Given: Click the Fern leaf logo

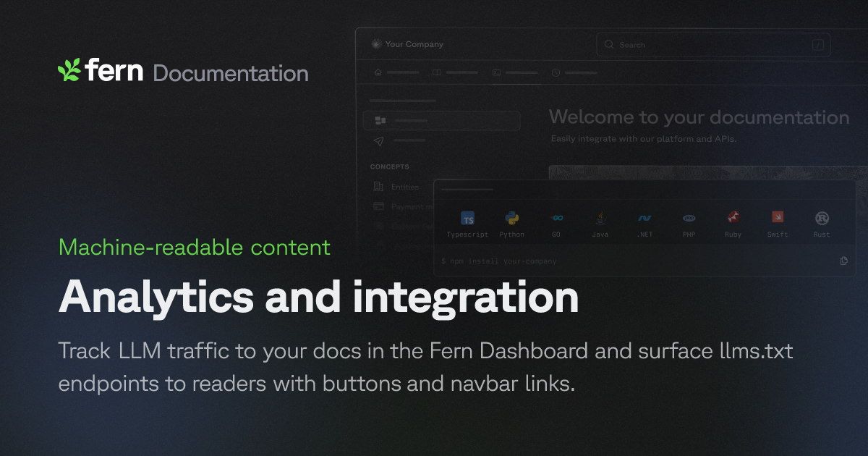Looking at the screenshot, I should 69,70.
